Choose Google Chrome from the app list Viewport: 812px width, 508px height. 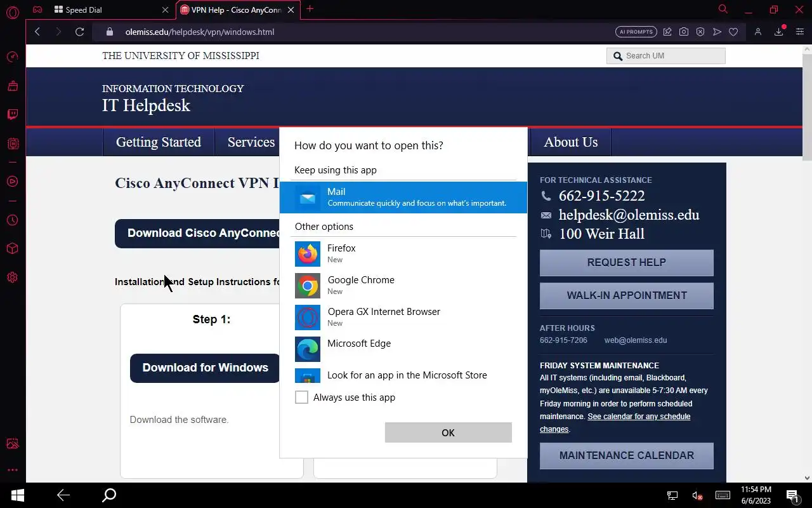[x=403, y=286]
